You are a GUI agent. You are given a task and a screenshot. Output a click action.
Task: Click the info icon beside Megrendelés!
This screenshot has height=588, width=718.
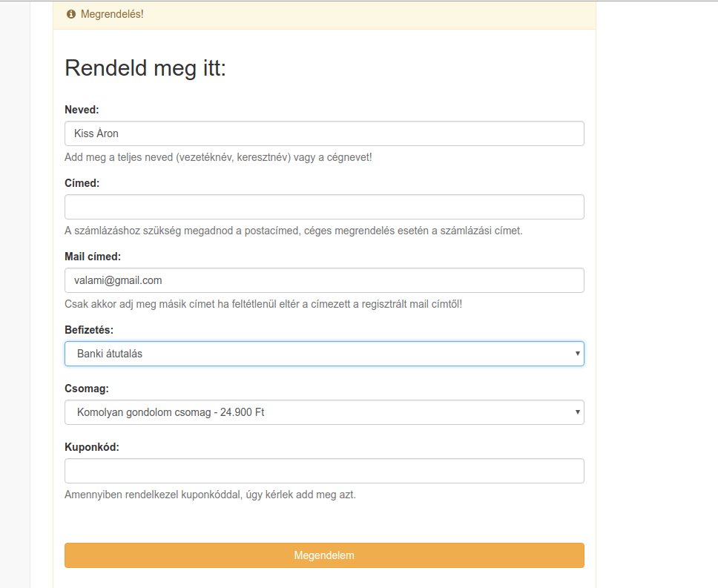tap(71, 14)
